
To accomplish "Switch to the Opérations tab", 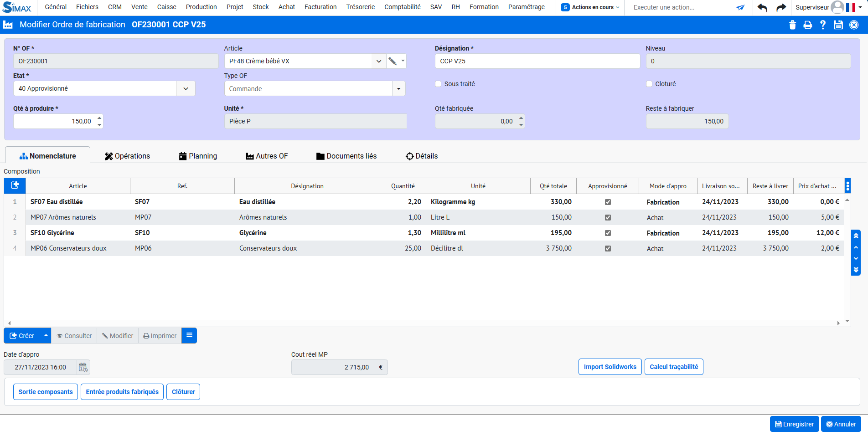I will pos(127,156).
